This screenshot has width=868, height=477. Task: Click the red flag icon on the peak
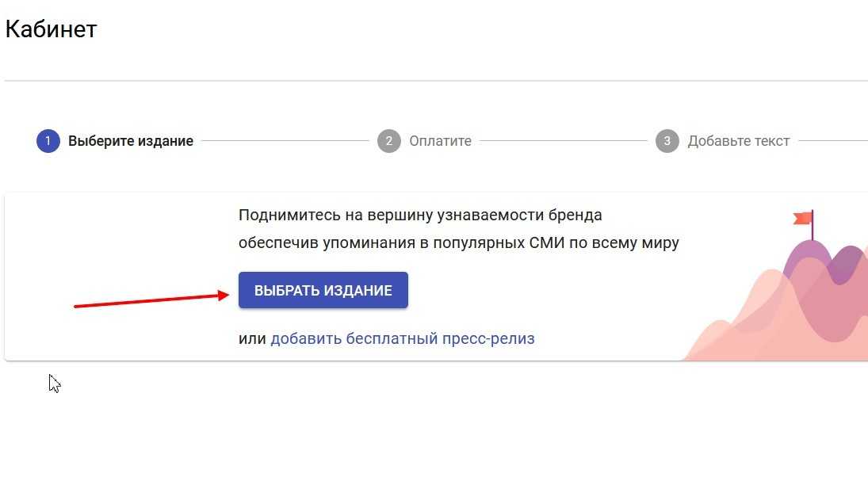[803, 217]
